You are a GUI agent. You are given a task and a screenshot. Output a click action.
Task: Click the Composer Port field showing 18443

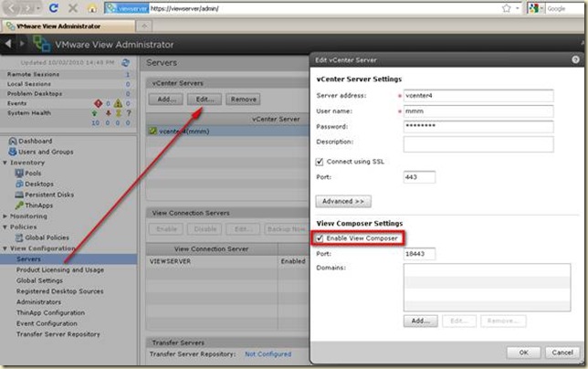[419, 254]
